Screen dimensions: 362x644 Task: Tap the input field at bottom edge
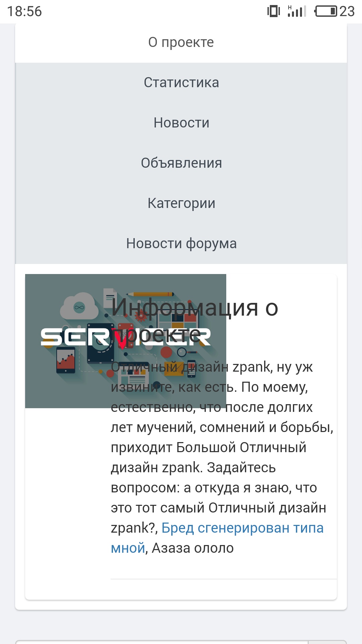pyautogui.click(x=162, y=642)
